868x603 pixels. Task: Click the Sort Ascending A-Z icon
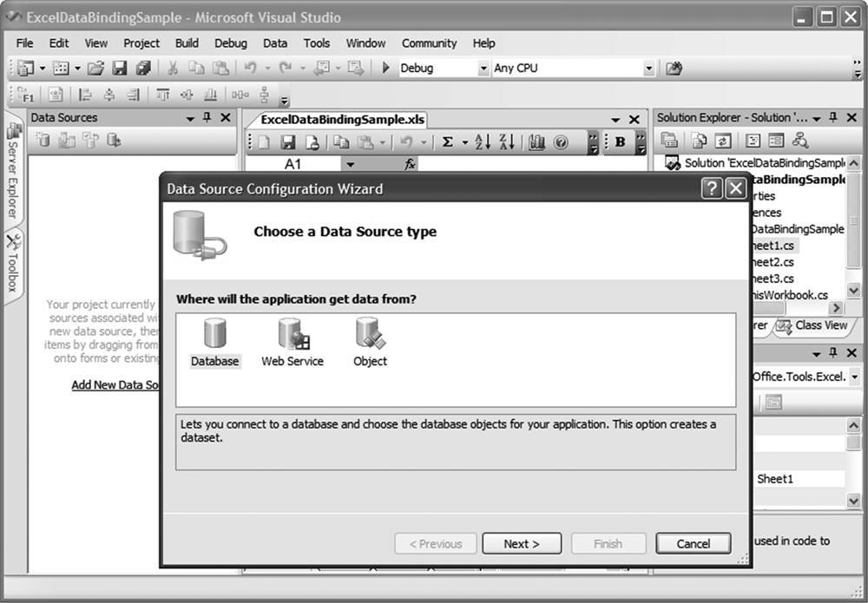(483, 143)
